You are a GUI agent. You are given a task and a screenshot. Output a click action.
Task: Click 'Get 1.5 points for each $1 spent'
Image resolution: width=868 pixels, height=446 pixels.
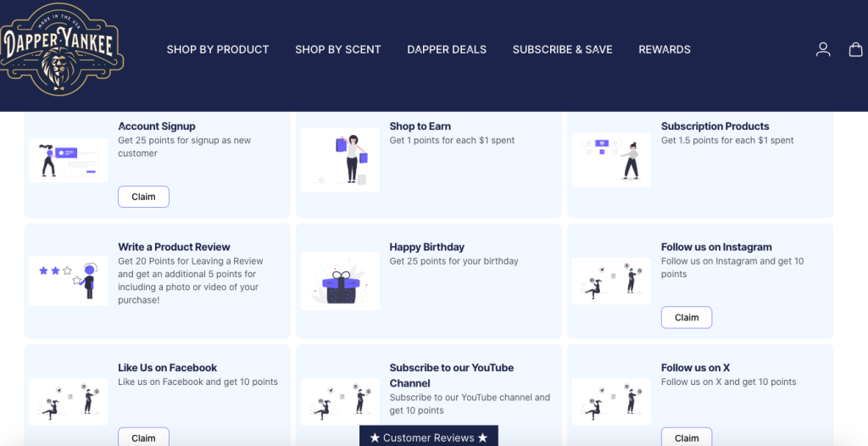click(727, 141)
